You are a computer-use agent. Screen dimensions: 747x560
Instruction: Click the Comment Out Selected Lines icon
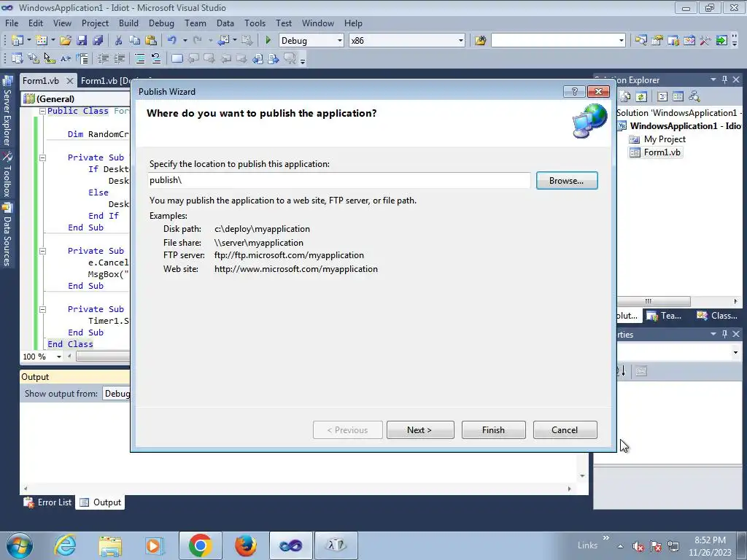pos(139,58)
